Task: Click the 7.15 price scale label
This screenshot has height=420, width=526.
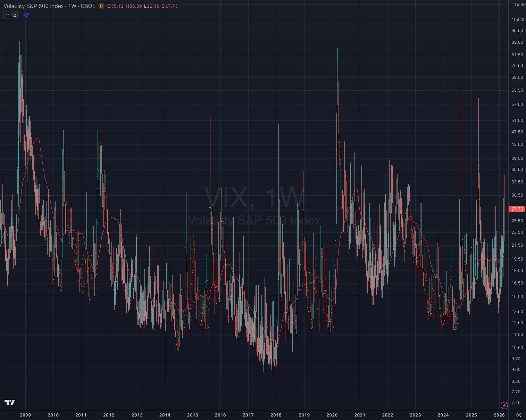Action: pos(516,402)
